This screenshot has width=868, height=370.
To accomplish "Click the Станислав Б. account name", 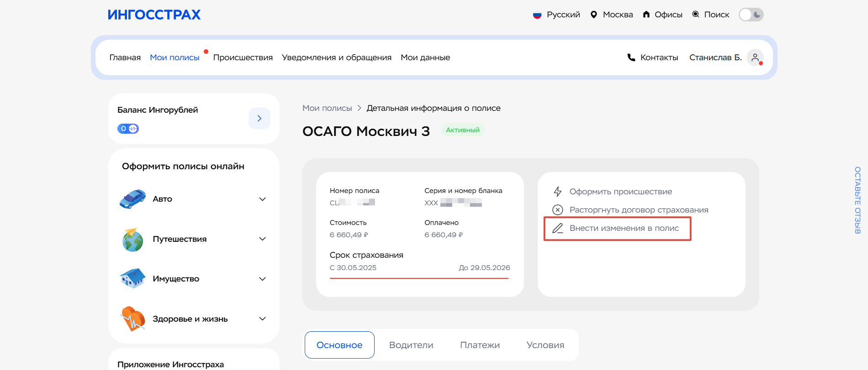I will [715, 57].
